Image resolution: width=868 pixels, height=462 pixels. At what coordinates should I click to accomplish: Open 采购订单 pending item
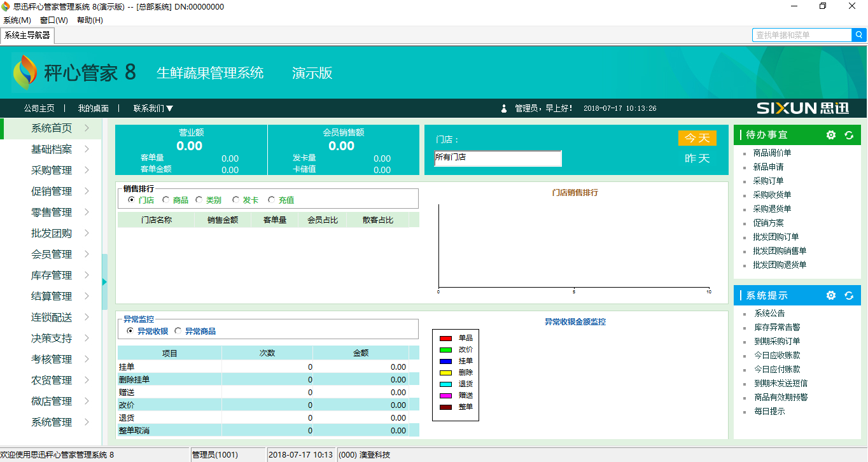(768, 181)
